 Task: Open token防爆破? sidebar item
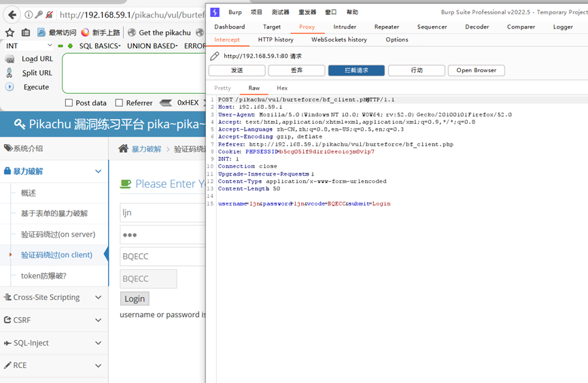[44, 276]
